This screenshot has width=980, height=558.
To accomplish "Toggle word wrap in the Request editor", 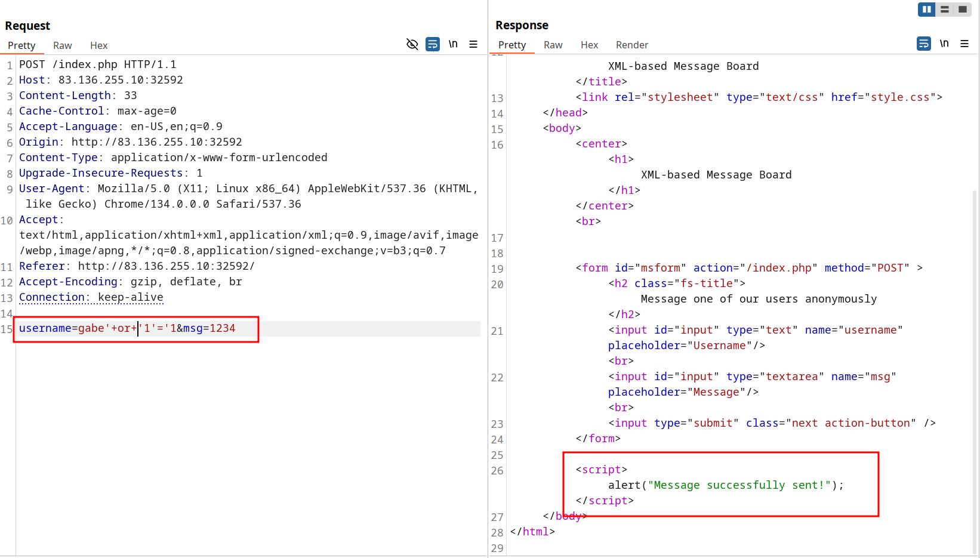I will click(x=433, y=44).
